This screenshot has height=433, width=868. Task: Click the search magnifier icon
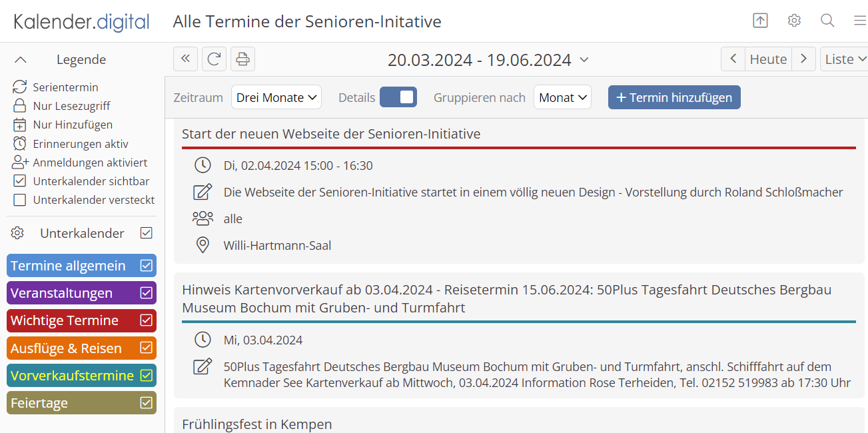[x=827, y=21]
